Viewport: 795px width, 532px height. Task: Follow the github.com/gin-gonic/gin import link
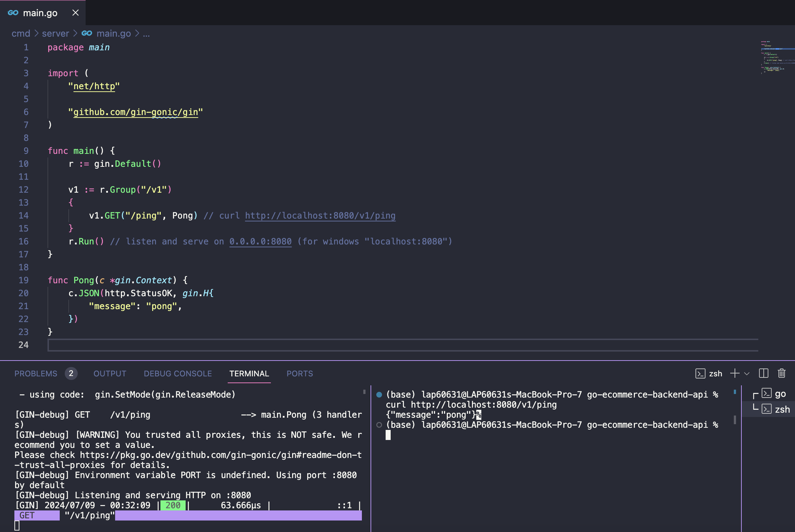135,112
